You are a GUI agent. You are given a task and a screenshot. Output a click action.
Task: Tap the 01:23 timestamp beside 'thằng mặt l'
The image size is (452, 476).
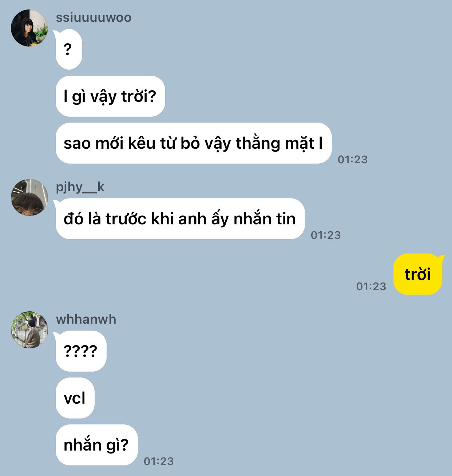pos(353,159)
